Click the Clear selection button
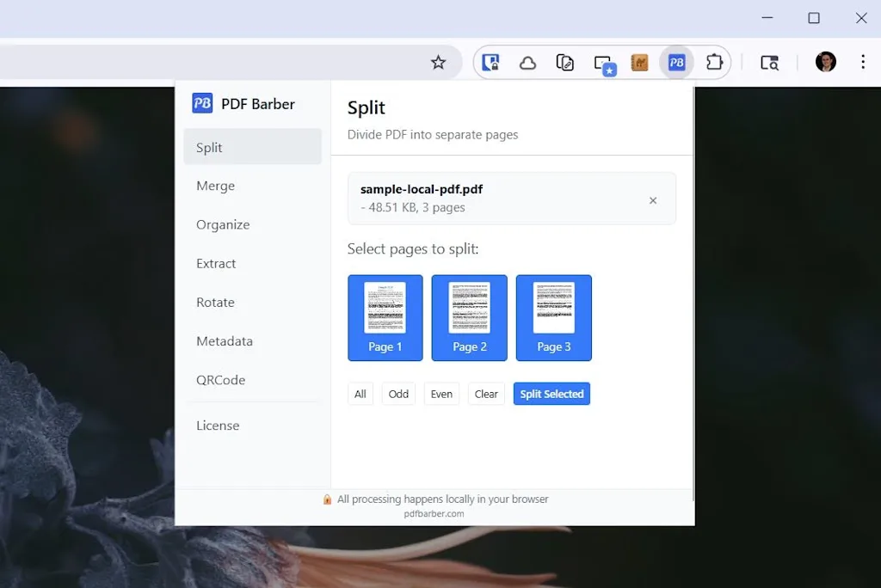 point(486,394)
